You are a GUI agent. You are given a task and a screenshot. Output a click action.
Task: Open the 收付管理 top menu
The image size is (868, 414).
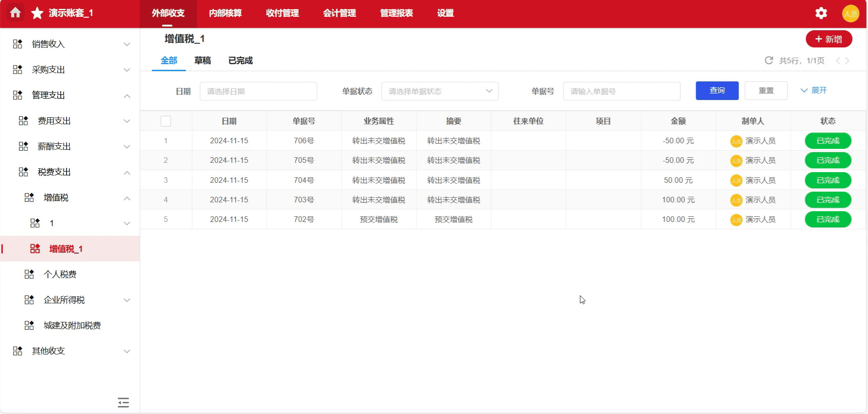283,13
